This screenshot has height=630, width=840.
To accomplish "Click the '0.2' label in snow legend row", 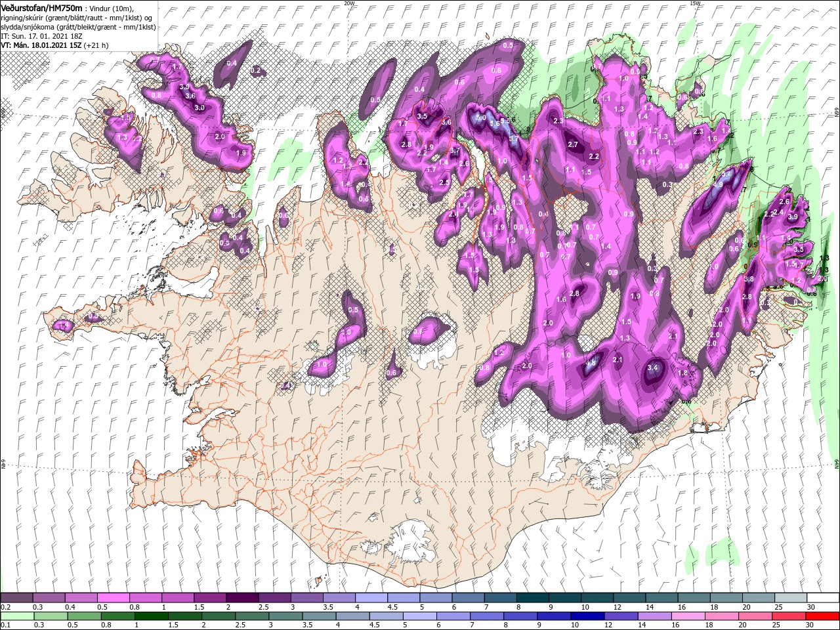I will [6, 607].
